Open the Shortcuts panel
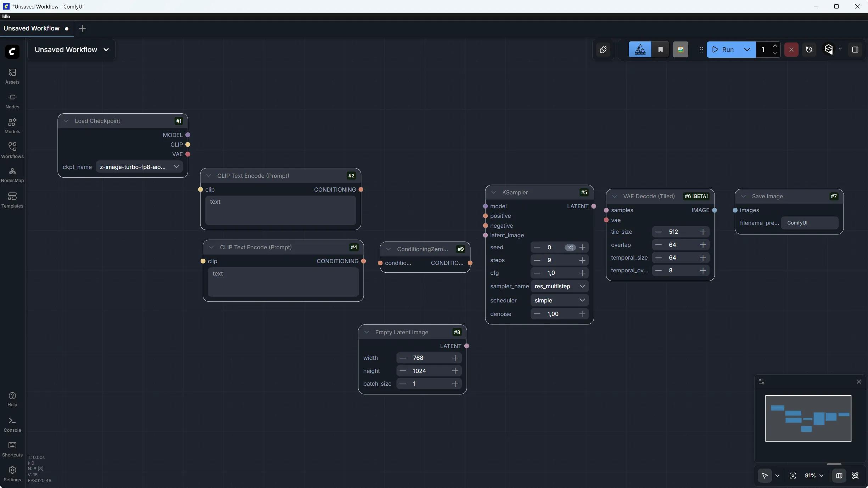 (x=12, y=449)
